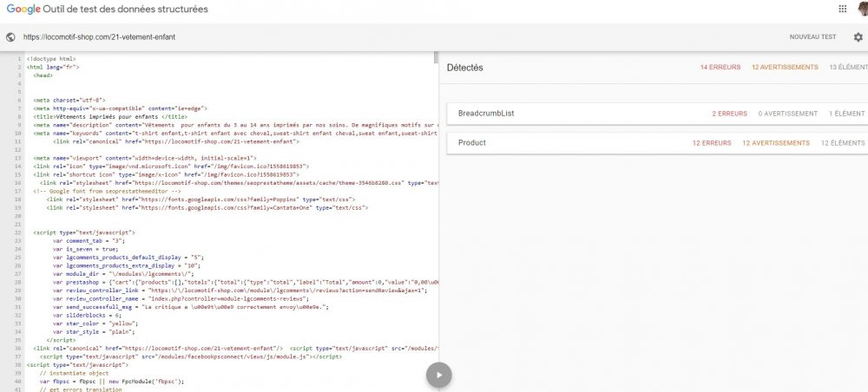
Task: Click the 'new FpcModule' code line
Action: point(112,382)
